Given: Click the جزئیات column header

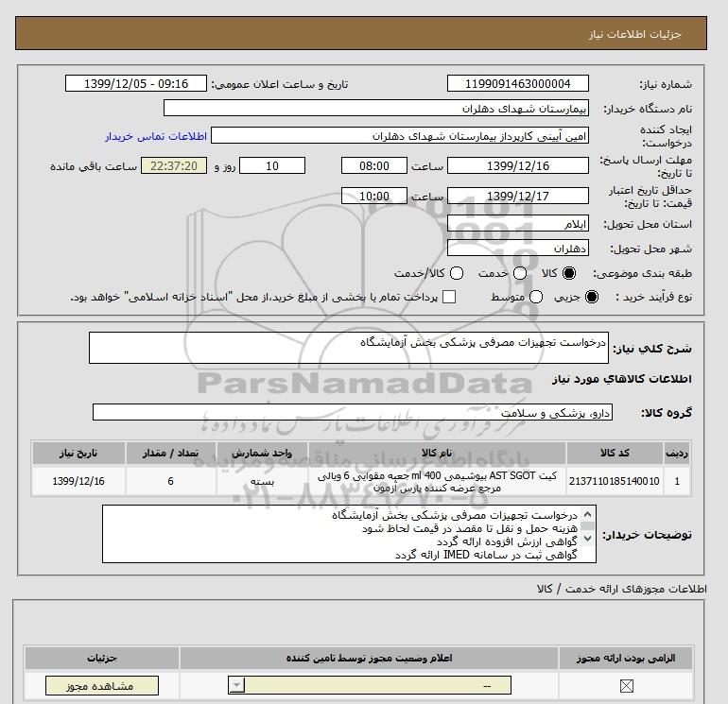Looking at the screenshot, I should coord(102,658).
